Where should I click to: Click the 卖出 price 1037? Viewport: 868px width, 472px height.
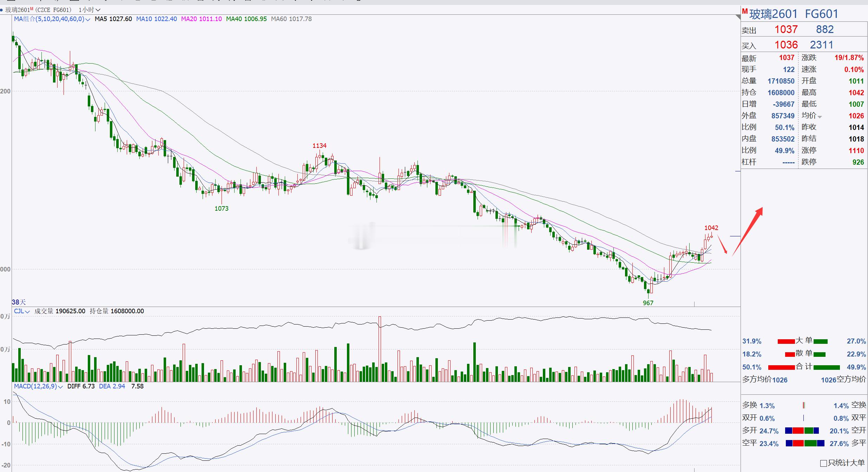(x=786, y=29)
